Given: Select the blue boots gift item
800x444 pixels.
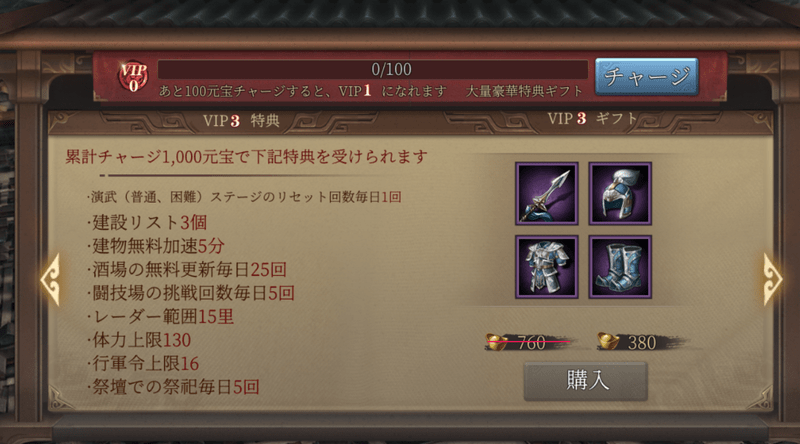Looking at the screenshot, I should [620, 267].
